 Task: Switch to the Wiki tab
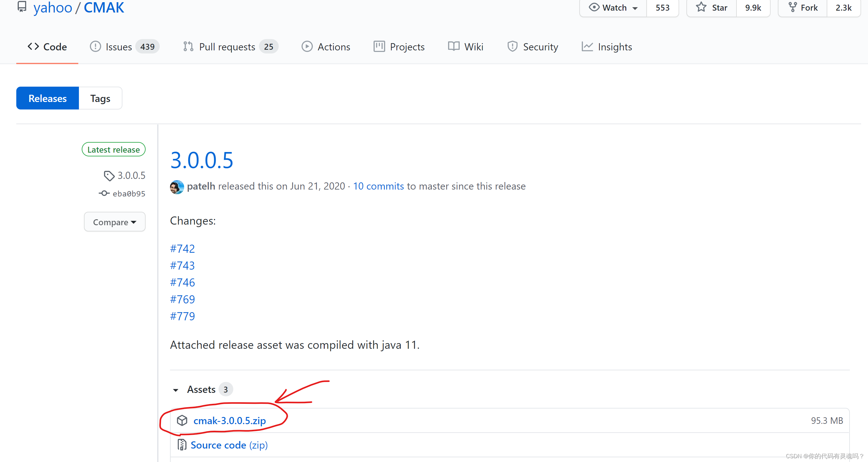[465, 47]
